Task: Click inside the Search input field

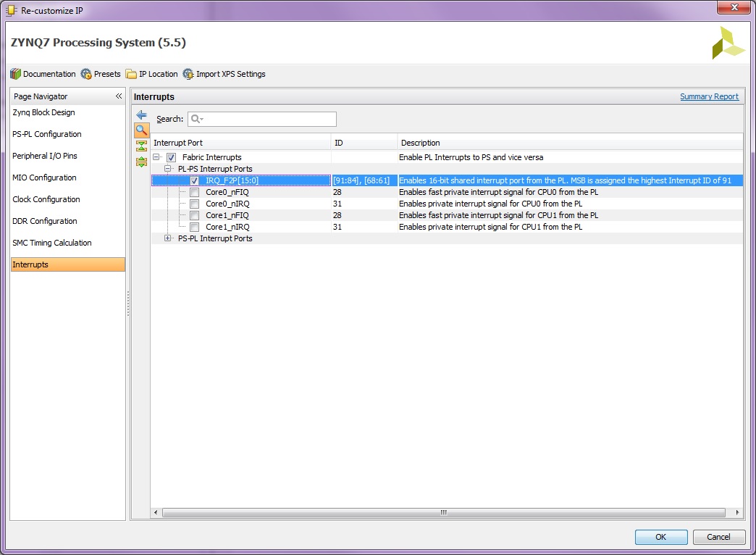Action: [261, 119]
